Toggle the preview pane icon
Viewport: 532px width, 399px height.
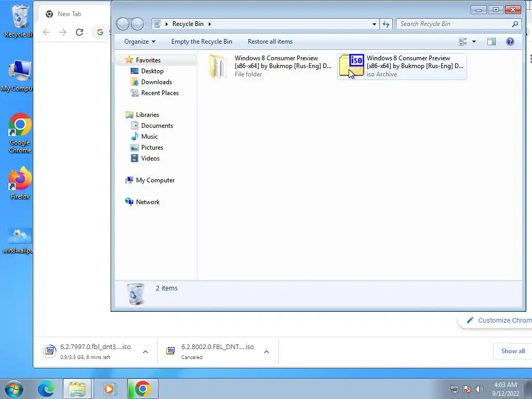coord(491,42)
